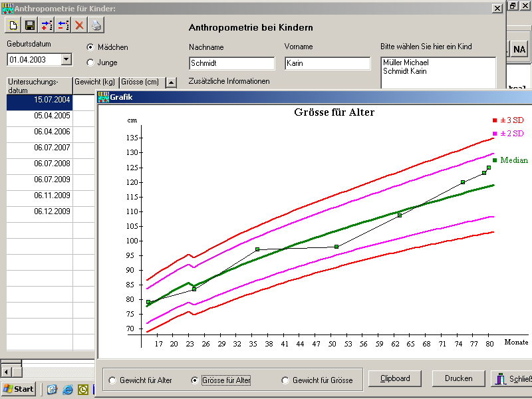The height and width of the screenshot is (399, 532).
Task: Choose the Gewicht für Alter chart option
Action: pyautogui.click(x=111, y=380)
